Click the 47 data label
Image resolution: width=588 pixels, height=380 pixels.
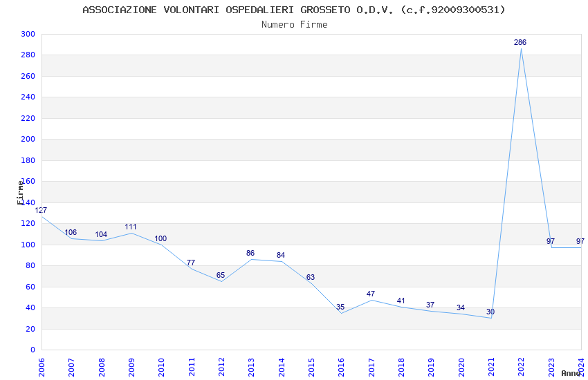click(371, 294)
